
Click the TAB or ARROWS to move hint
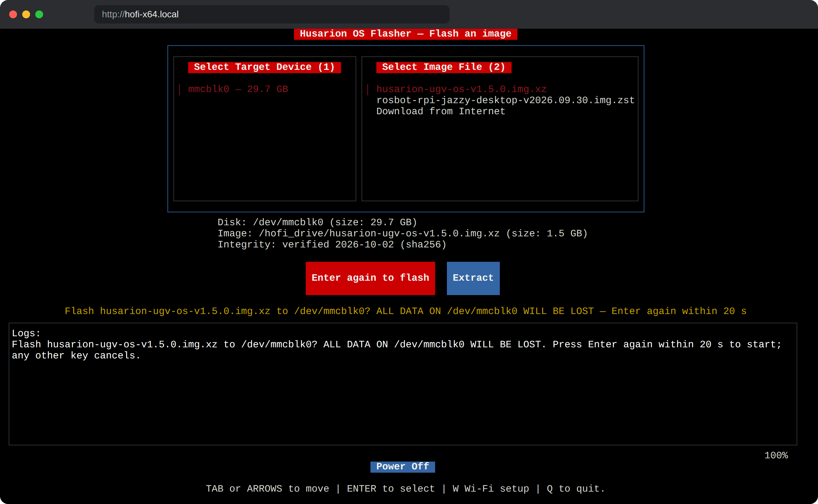pyautogui.click(x=268, y=489)
